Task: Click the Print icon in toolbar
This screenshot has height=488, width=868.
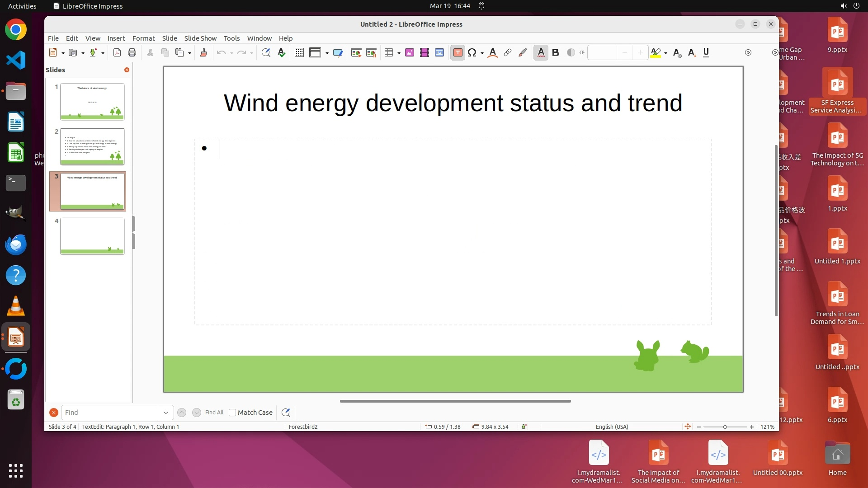Action: point(132,53)
